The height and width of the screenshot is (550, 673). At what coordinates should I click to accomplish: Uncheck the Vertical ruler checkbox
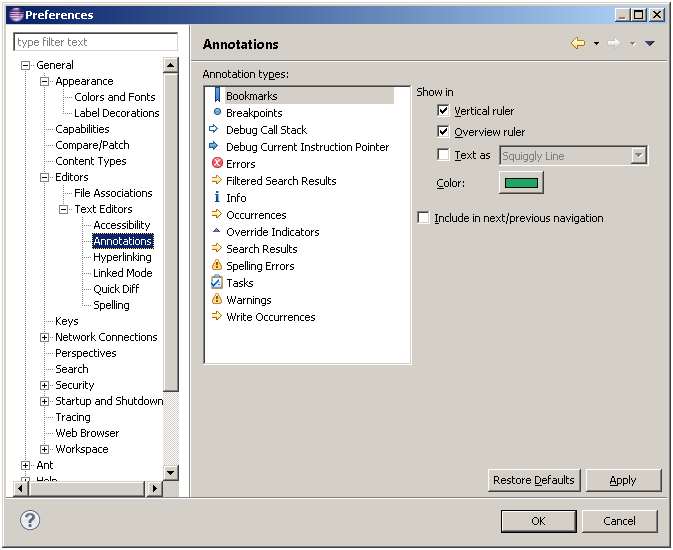pyautogui.click(x=443, y=111)
